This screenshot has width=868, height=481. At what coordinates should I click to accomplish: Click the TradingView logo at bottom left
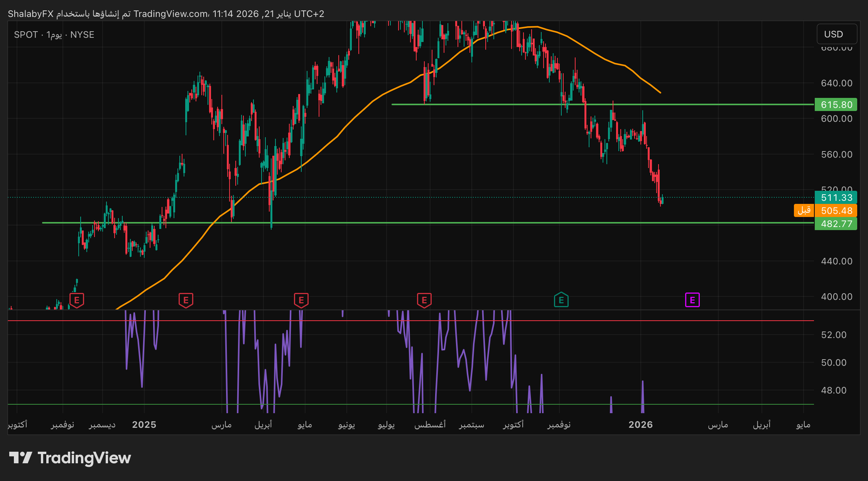pos(70,458)
